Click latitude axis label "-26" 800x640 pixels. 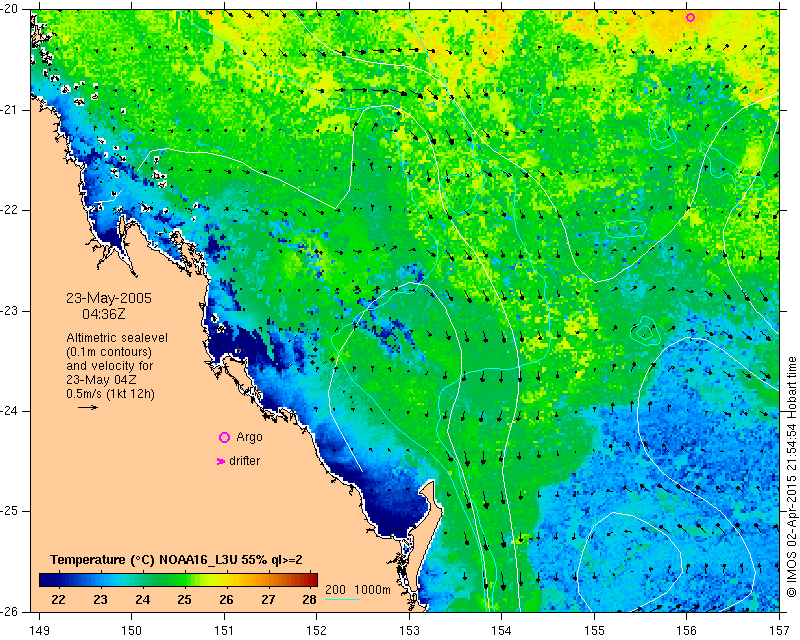(9, 611)
